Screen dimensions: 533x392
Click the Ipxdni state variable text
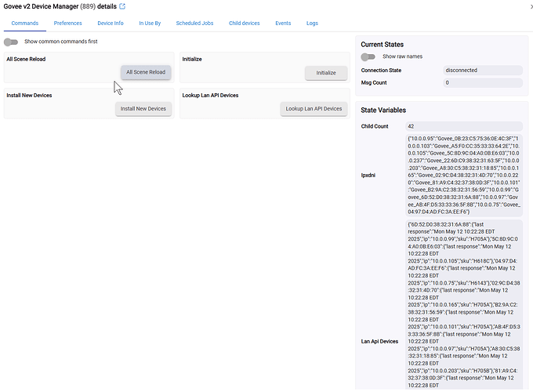click(x=463, y=173)
